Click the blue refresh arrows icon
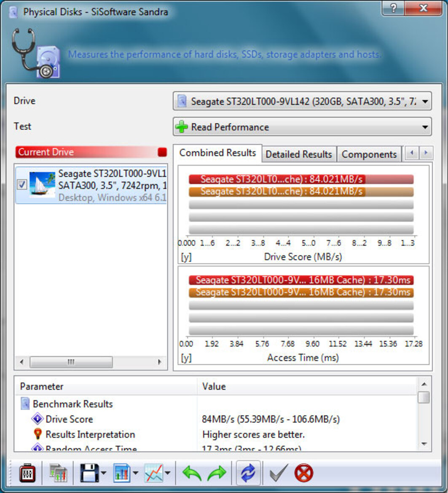Viewport: 448px width, 493px height. point(248,473)
